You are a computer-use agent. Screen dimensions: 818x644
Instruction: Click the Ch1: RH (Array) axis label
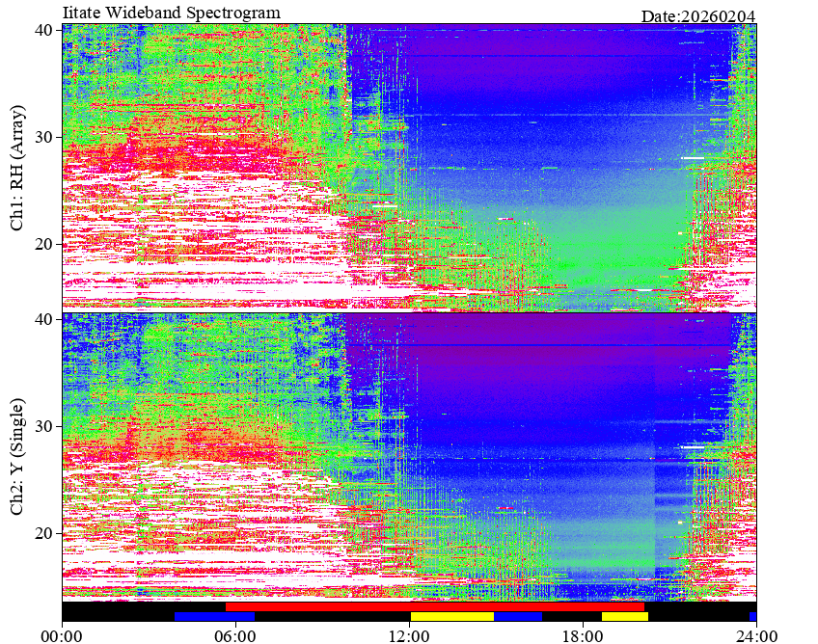click(x=17, y=168)
